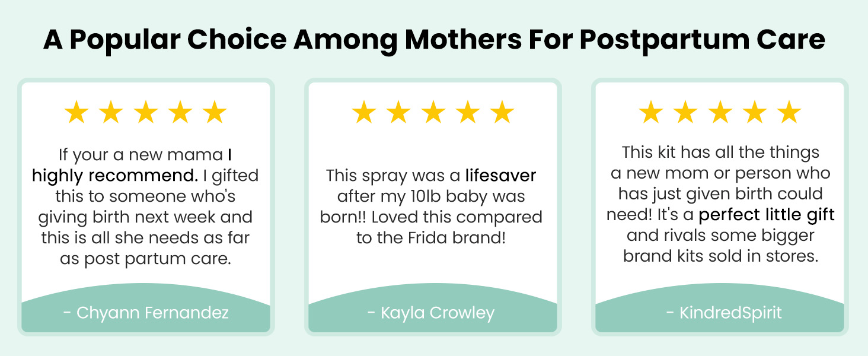Click the middle star in Chyann Fernandez's review
This screenshot has height=356, width=868.
click(x=145, y=113)
